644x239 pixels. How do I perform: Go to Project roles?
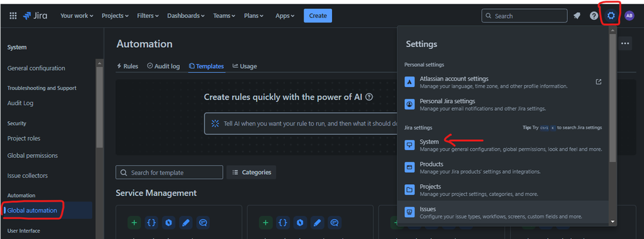pyautogui.click(x=24, y=139)
